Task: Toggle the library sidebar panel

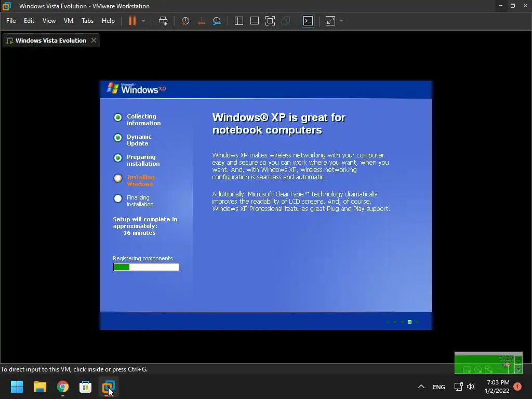Action: 239,21
